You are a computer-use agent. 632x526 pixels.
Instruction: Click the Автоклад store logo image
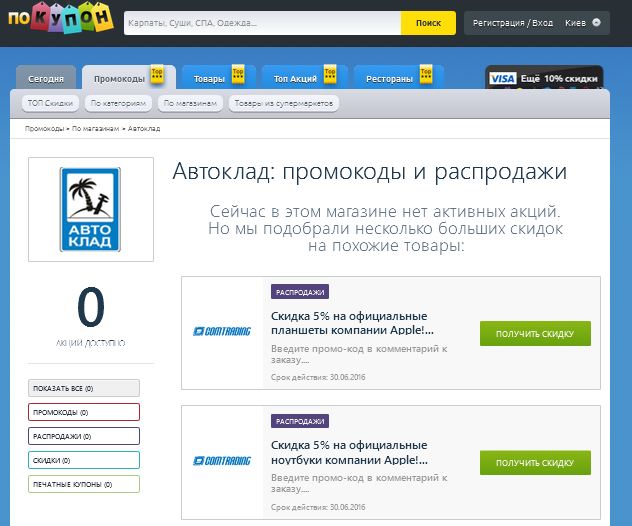(x=91, y=209)
